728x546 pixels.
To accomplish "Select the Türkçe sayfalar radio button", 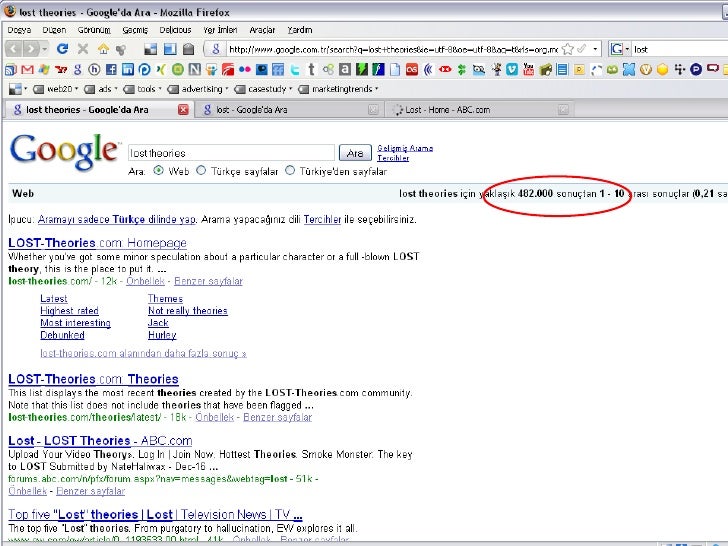I will 201,170.
